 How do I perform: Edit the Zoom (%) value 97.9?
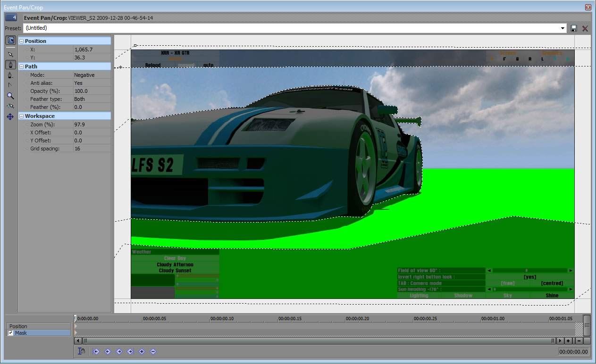(92, 124)
